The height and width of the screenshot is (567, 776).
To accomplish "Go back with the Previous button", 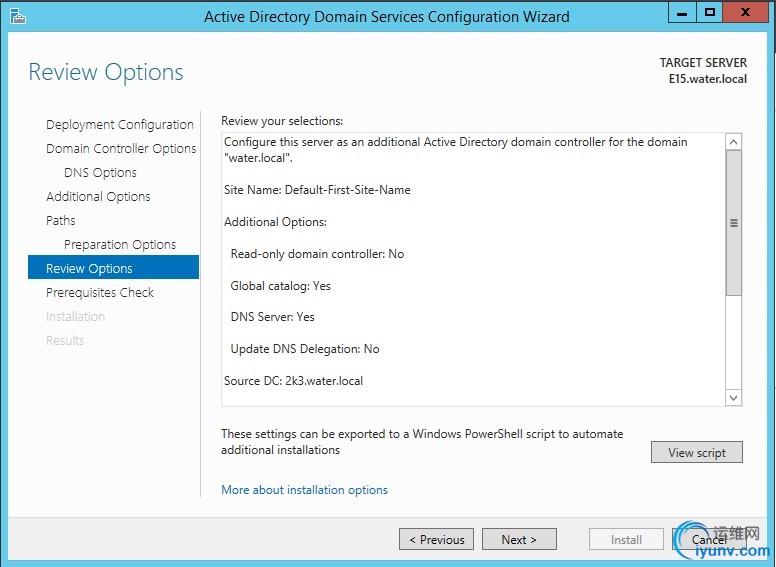I will pos(438,540).
